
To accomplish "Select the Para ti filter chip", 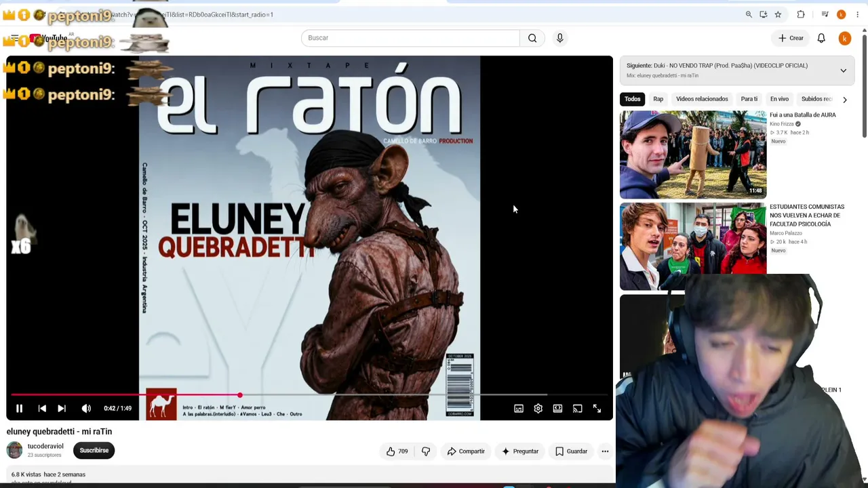I will click(x=749, y=99).
